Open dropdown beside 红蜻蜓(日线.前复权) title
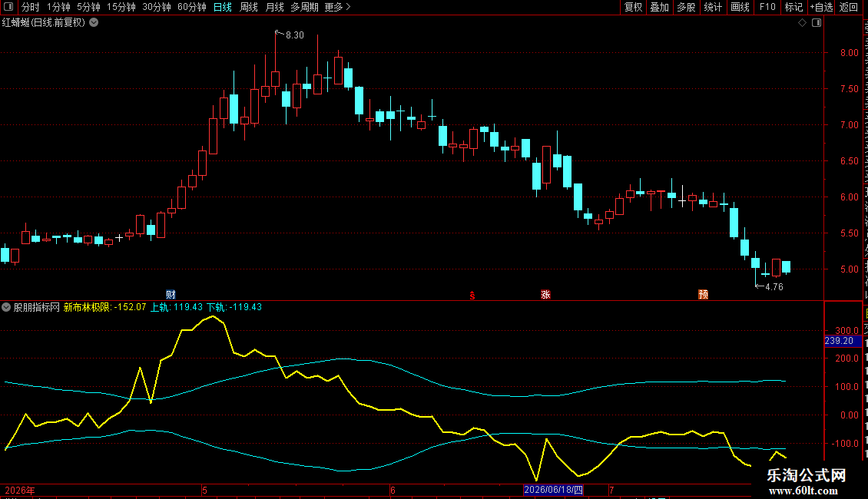 [x=94, y=23]
